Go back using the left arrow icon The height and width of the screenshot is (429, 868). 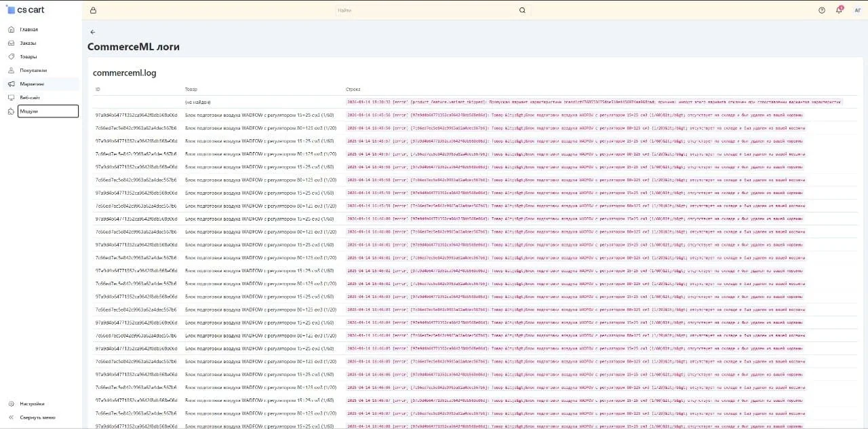coord(93,32)
